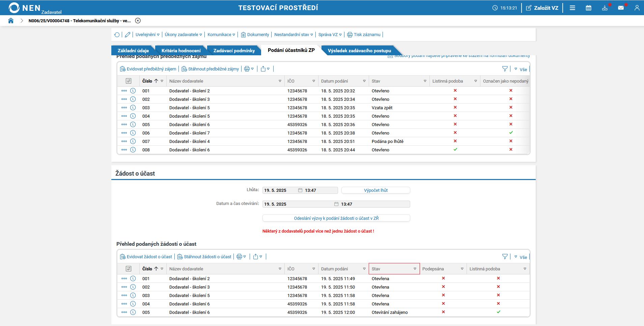
Task: Toggle Listinná podoba cross for upper row 001
Action: 455,91
